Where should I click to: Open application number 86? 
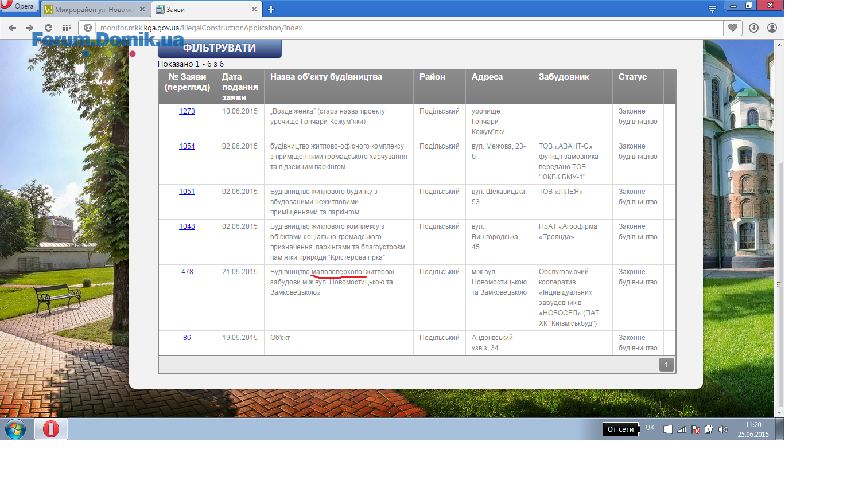click(x=187, y=338)
